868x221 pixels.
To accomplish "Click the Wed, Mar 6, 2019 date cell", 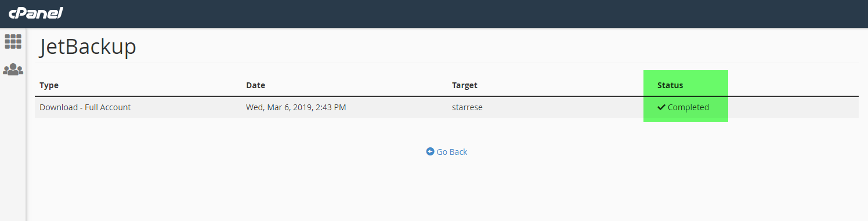I will [x=296, y=107].
